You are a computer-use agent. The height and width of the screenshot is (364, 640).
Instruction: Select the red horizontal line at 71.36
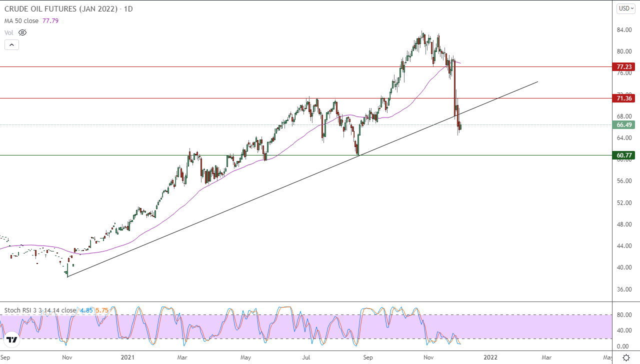pos(306,98)
